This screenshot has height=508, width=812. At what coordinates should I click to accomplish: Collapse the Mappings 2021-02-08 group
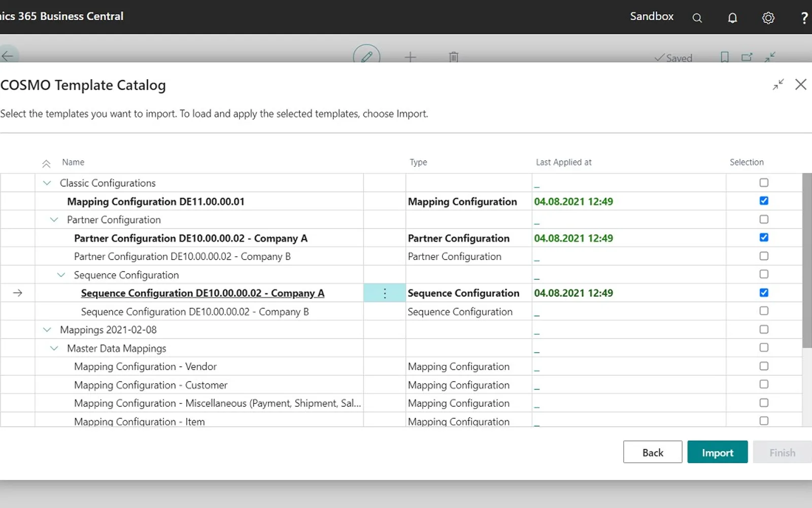coord(47,330)
